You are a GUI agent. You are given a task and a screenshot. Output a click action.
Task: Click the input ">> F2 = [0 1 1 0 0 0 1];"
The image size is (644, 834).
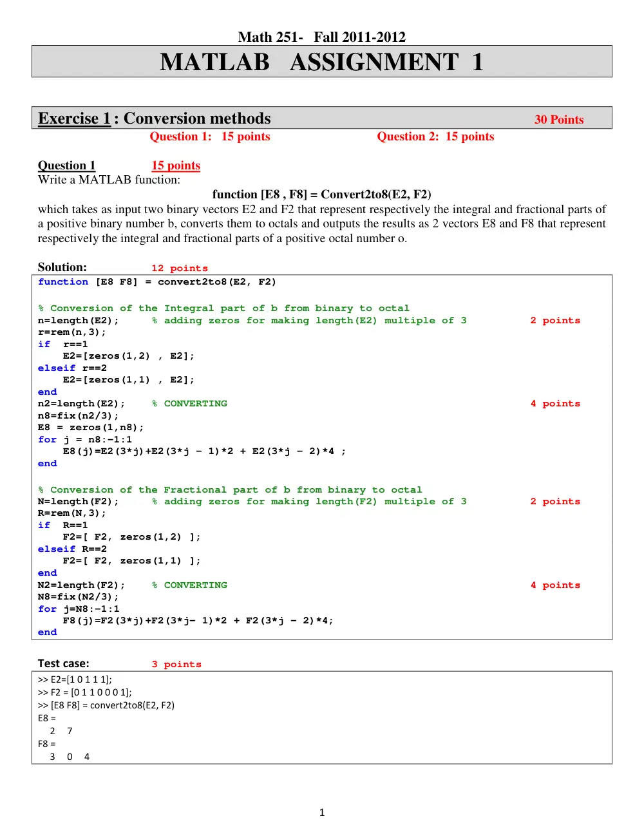(x=85, y=692)
